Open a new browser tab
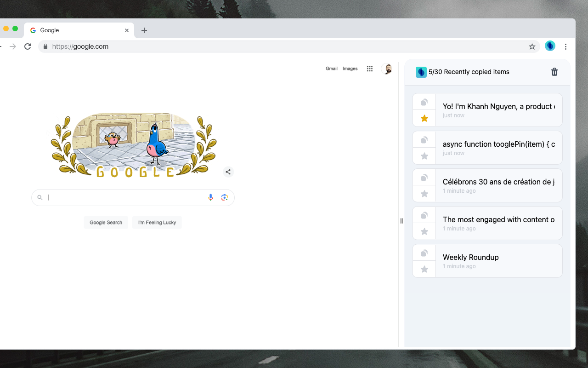588x368 pixels. point(144,30)
